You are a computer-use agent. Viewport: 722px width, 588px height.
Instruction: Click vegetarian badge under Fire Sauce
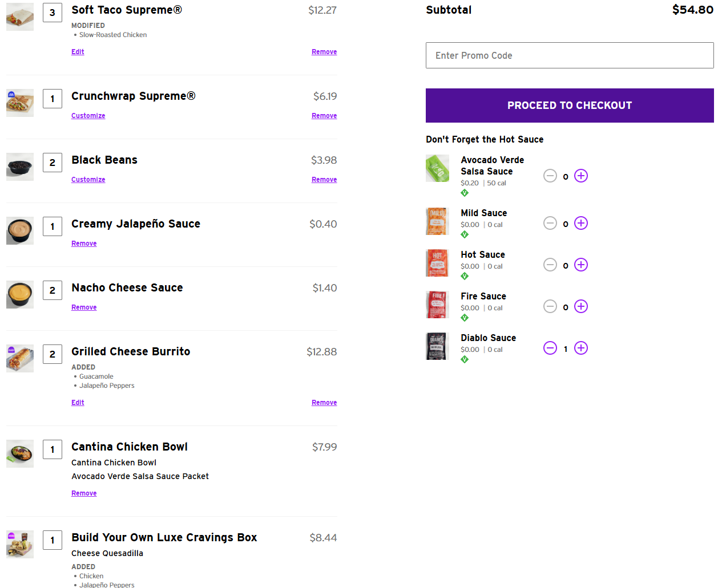(x=465, y=318)
